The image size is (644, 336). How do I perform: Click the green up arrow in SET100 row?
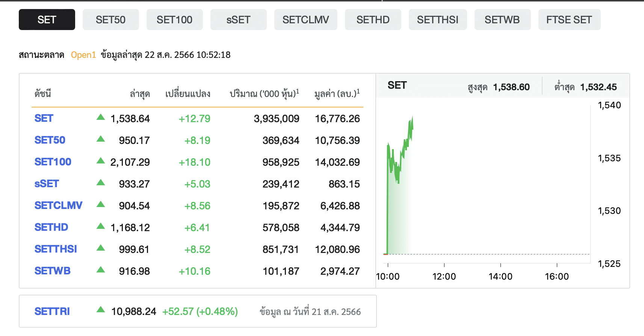point(101,160)
